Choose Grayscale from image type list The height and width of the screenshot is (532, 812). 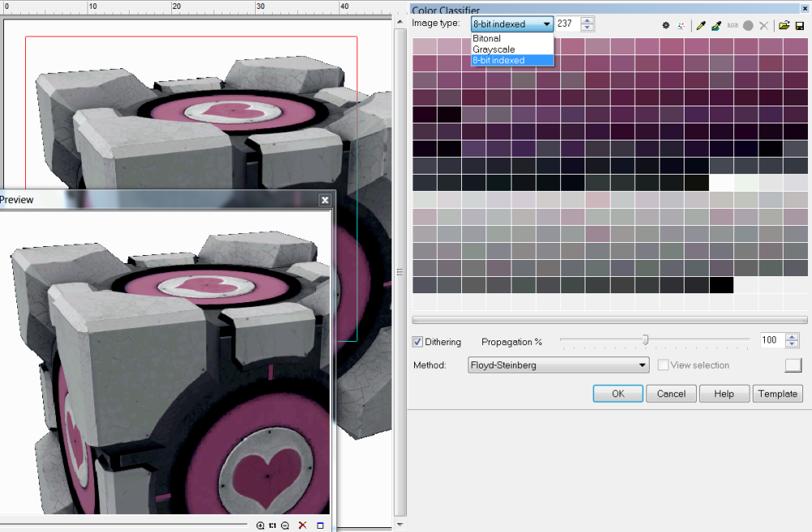click(512, 50)
